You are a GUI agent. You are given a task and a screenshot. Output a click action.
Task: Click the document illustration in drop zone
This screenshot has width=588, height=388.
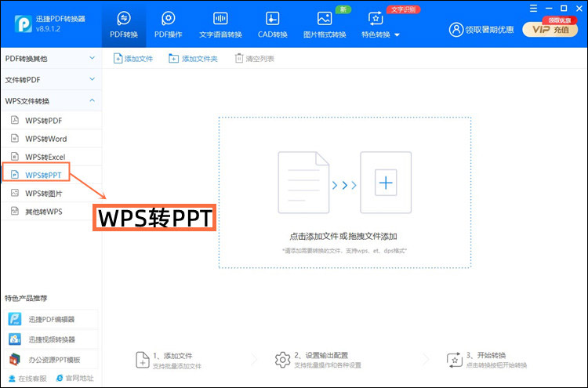click(303, 183)
